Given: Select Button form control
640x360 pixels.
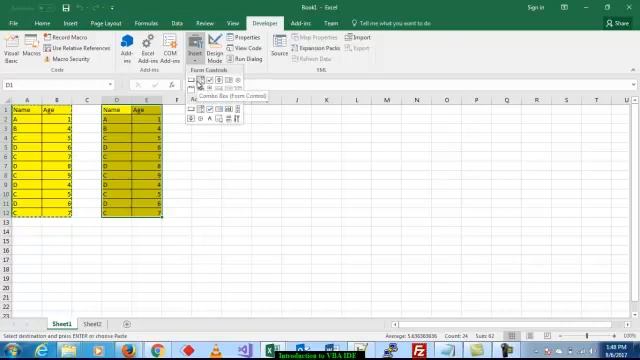Looking at the screenshot, I should tap(191, 80).
